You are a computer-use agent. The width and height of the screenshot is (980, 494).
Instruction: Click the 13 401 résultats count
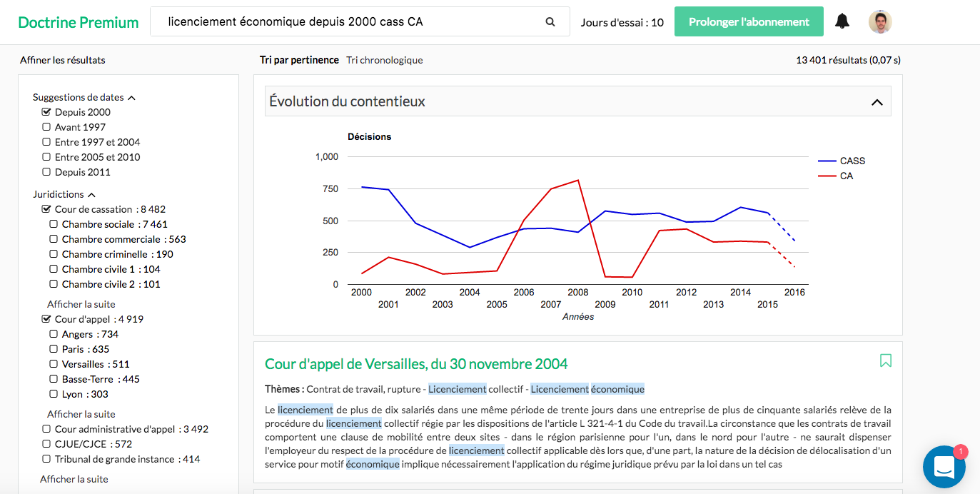point(848,60)
